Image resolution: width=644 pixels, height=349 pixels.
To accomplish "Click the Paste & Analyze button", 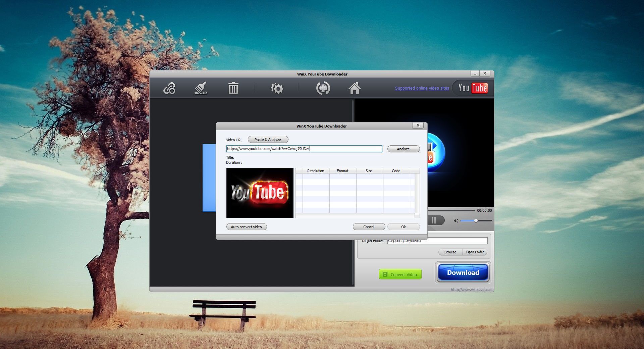I will (x=268, y=140).
